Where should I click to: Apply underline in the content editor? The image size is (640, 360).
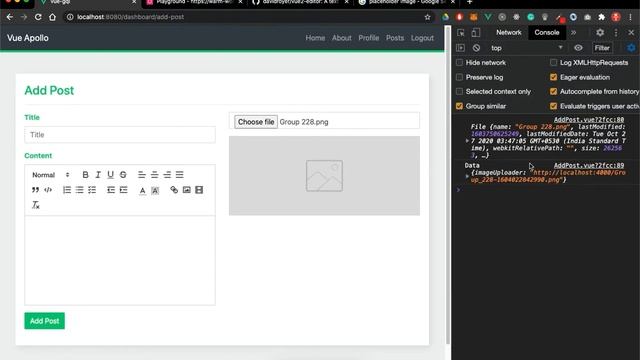tap(111, 175)
